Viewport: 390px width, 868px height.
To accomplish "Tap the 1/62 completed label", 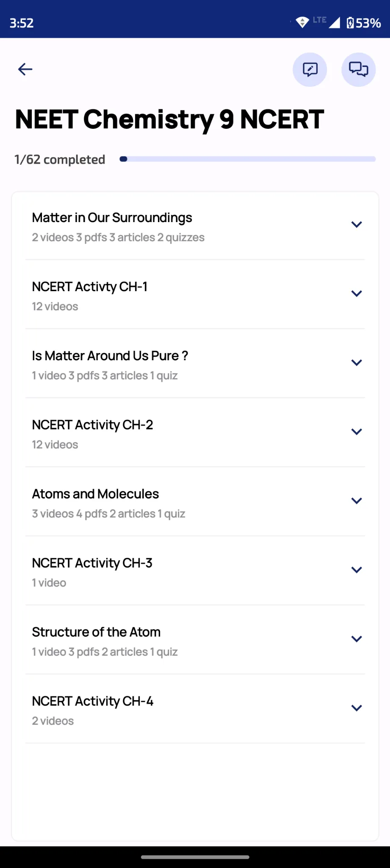I will pyautogui.click(x=60, y=160).
